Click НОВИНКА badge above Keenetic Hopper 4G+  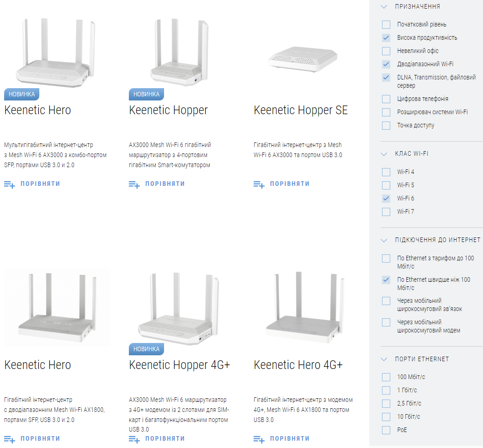[146, 349]
